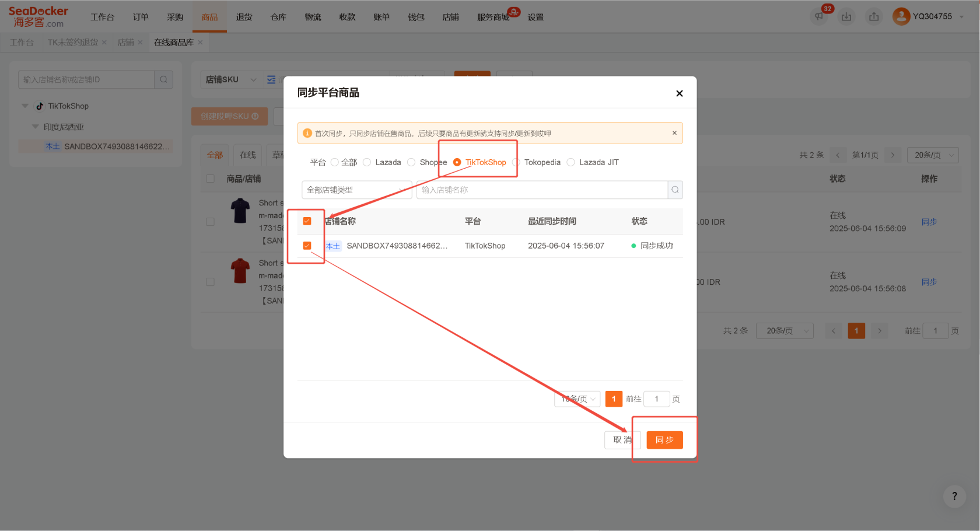Select the Tokopedia platform radio button

(x=516, y=162)
